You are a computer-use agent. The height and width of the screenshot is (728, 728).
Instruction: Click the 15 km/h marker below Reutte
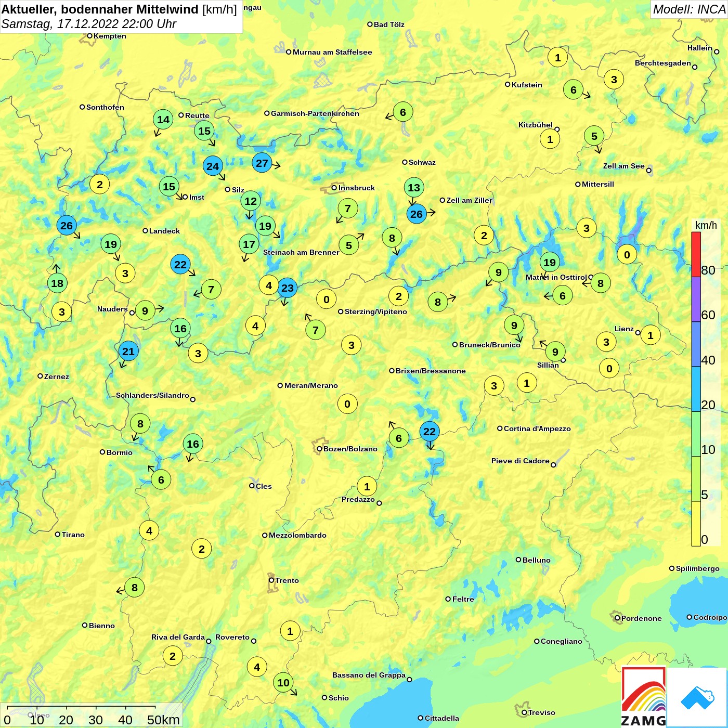coord(204,132)
